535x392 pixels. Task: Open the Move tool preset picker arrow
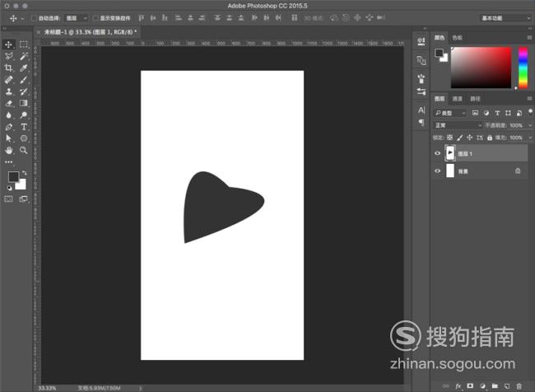point(22,18)
